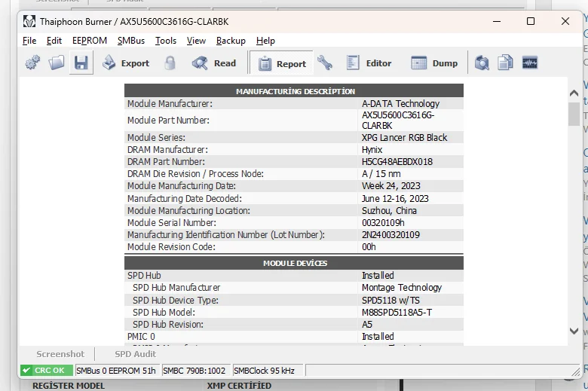
Task: Click the MANUFACTURING DESCRIPTION section header
Action: 295,91
